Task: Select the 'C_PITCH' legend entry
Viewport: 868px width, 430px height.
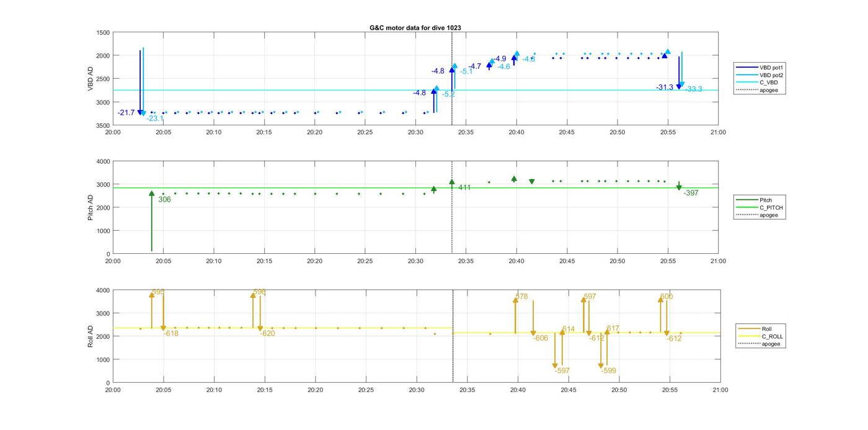Action: [x=760, y=207]
